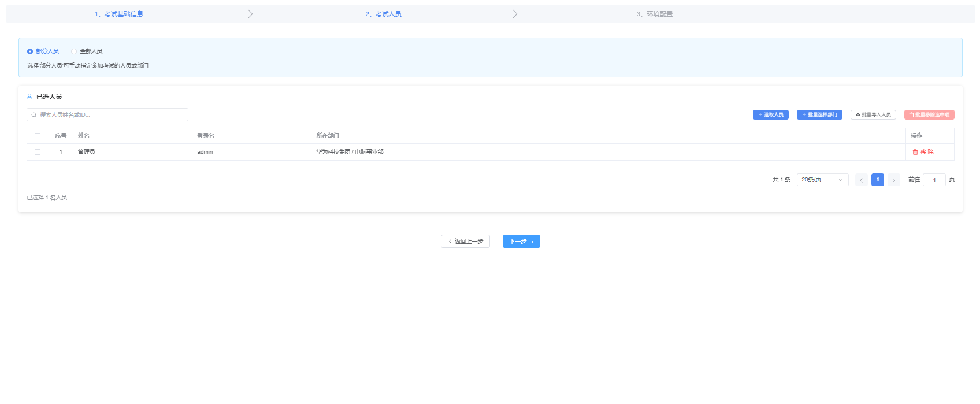Click the chevron after step 2 考试人员
Viewport: 980px width, 404px height.
point(515,14)
